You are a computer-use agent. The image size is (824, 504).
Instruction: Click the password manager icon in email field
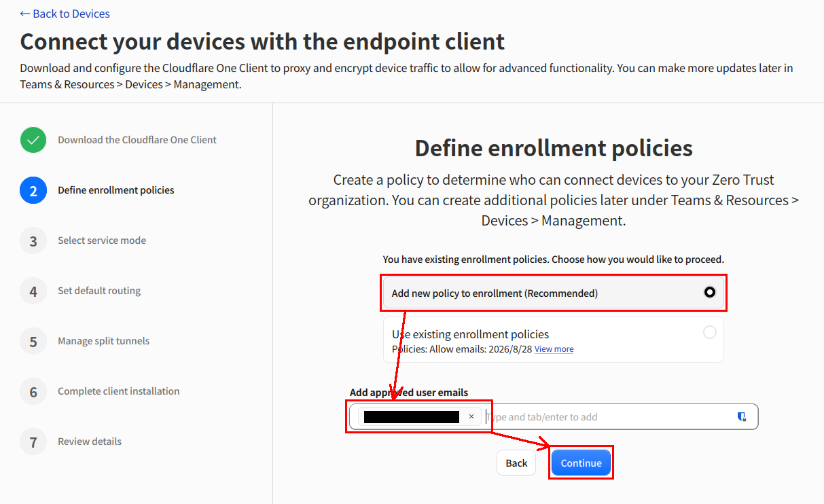coord(742,417)
